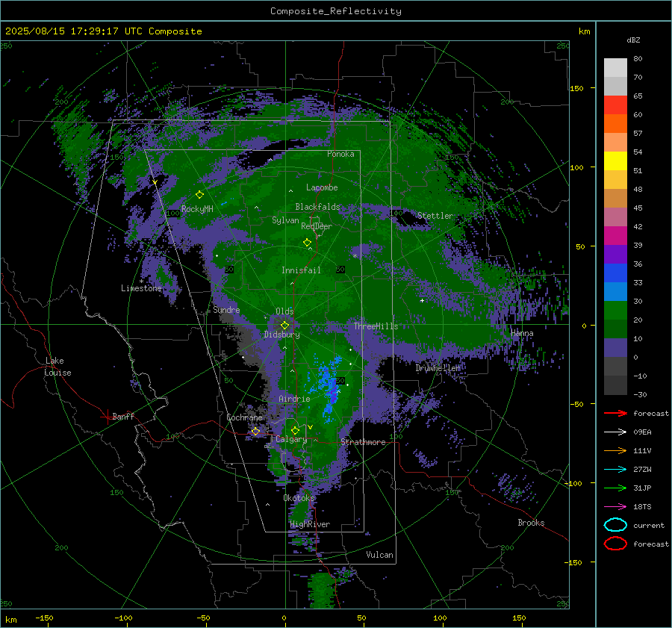Viewport: 672px width, 628px height.
Task: Click the dBZ heading of the color scale
Action: coord(633,40)
